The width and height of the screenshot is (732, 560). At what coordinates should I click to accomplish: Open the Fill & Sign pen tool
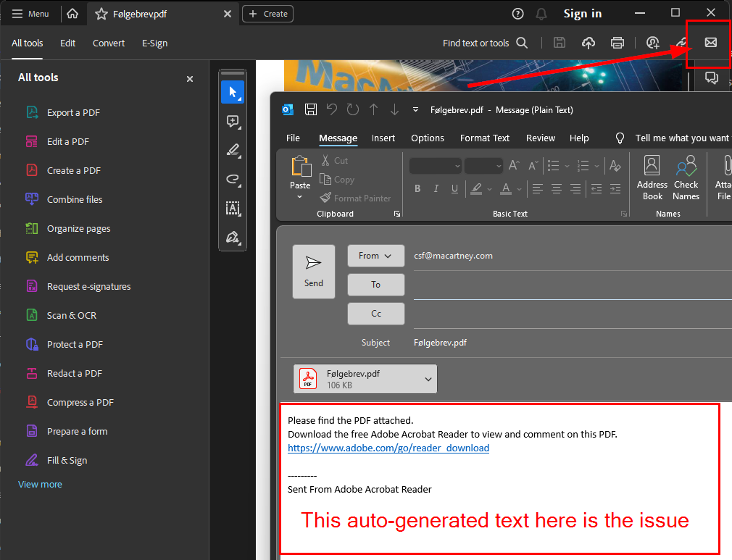point(233,238)
